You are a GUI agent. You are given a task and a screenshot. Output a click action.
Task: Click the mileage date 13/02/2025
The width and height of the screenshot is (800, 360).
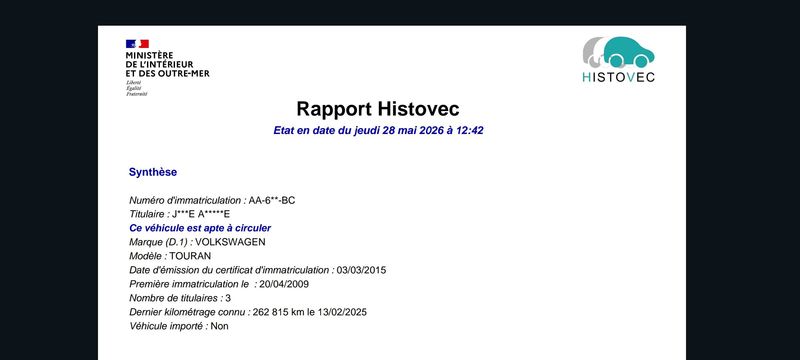click(341, 312)
